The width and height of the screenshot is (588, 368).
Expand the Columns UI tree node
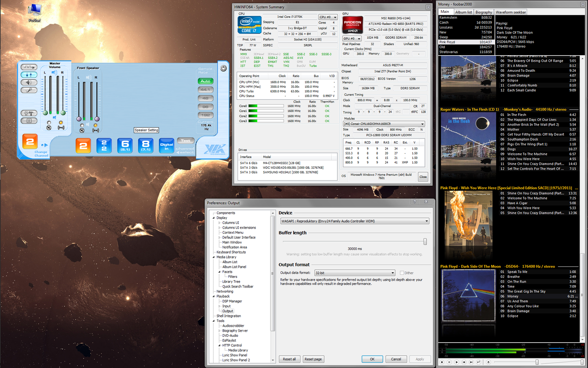tap(220, 223)
